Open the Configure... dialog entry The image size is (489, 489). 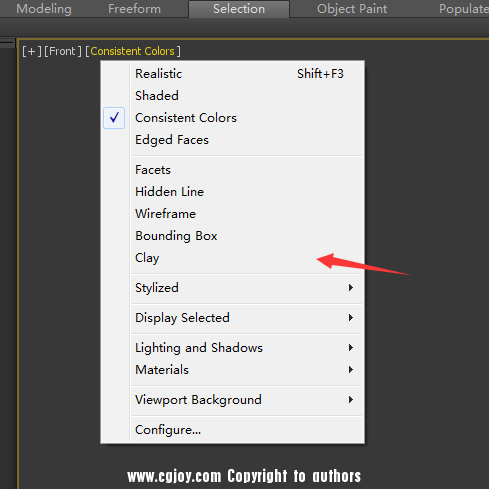[x=247, y=430]
